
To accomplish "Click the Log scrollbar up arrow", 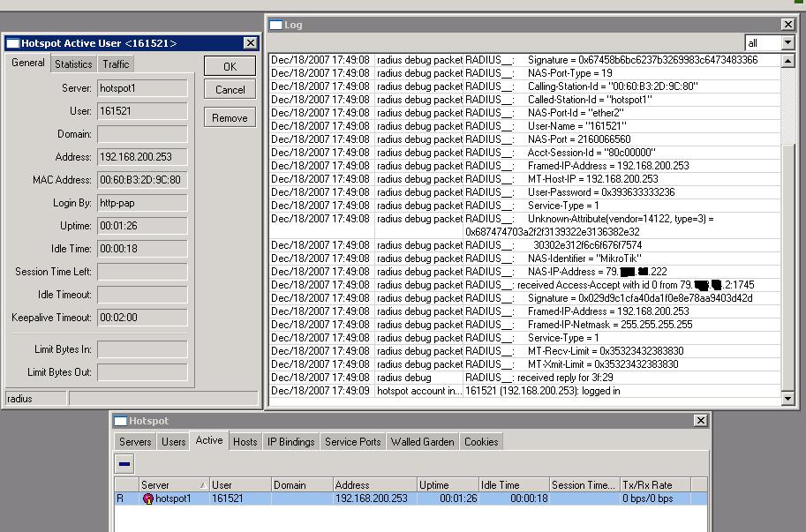I will click(x=787, y=61).
